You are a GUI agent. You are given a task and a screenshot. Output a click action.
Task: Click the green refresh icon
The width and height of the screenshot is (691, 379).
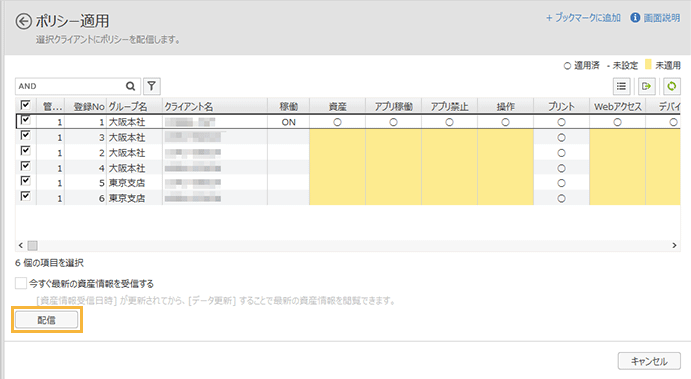(x=672, y=86)
